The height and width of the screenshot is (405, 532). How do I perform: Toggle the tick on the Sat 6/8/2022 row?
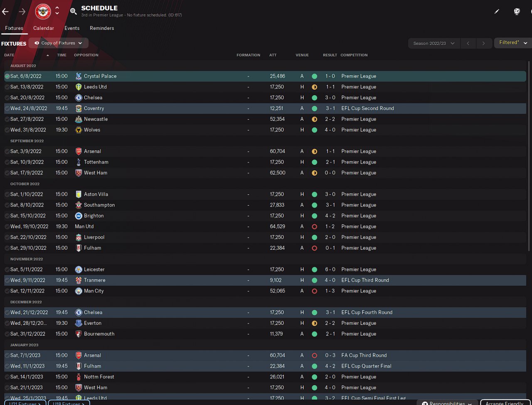(x=7, y=76)
